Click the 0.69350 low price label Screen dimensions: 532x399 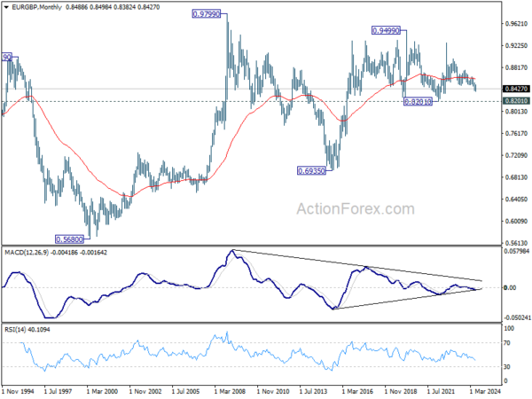[311, 170]
